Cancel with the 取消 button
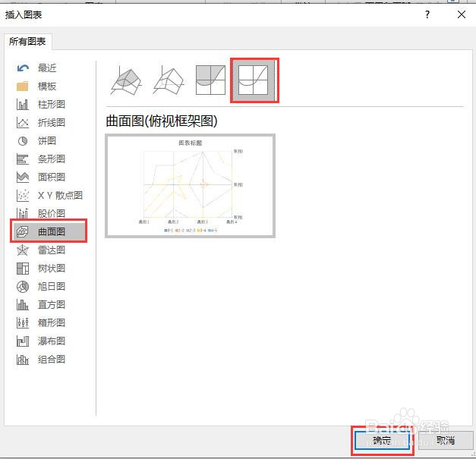This screenshot has height=459, width=476. [x=446, y=441]
